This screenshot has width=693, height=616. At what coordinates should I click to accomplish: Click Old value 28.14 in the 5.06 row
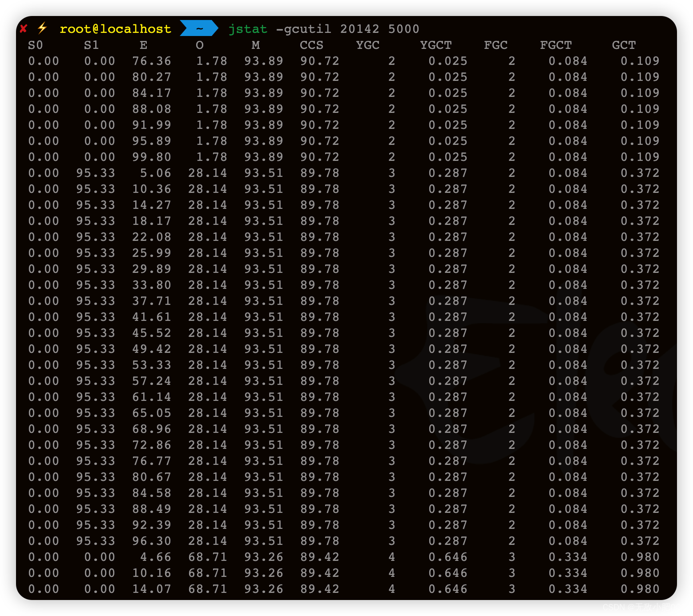(208, 173)
